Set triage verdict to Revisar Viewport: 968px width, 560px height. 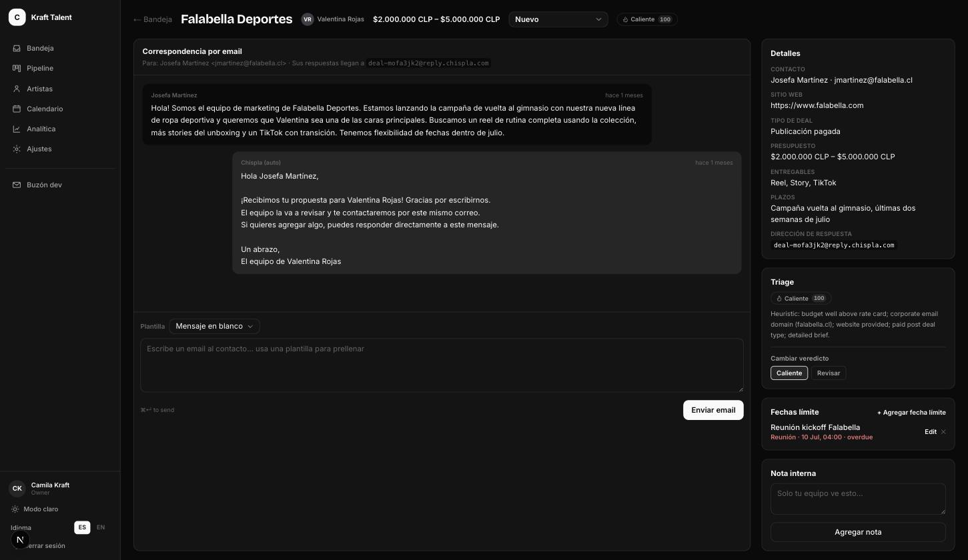click(x=829, y=373)
